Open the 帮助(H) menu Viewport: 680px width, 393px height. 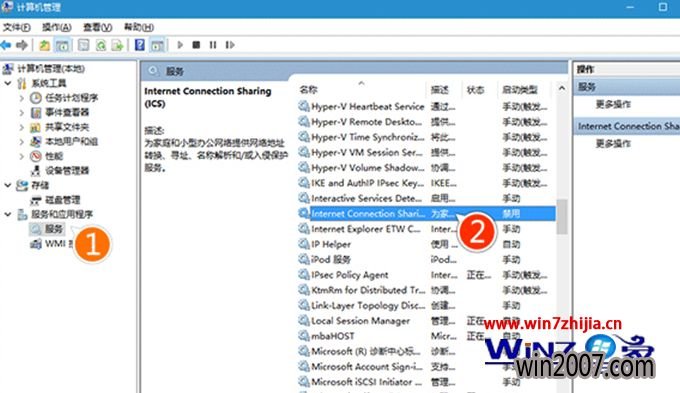[139, 27]
